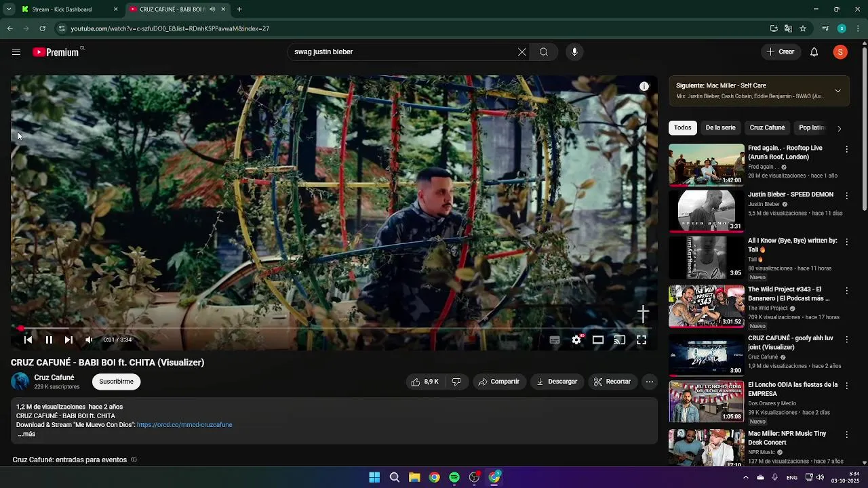Open the YouTube guide hamburger menu

pos(16,52)
